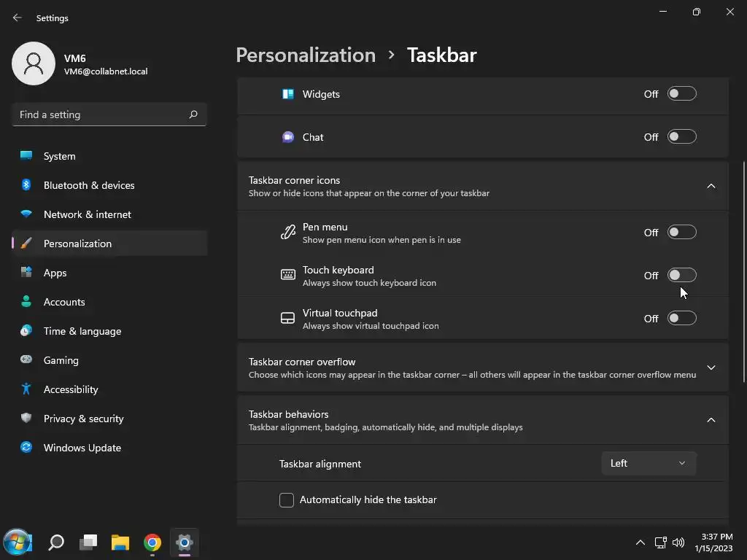Screen dimensions: 747x560
Task: Click the Pen menu icon
Action: (287, 233)
